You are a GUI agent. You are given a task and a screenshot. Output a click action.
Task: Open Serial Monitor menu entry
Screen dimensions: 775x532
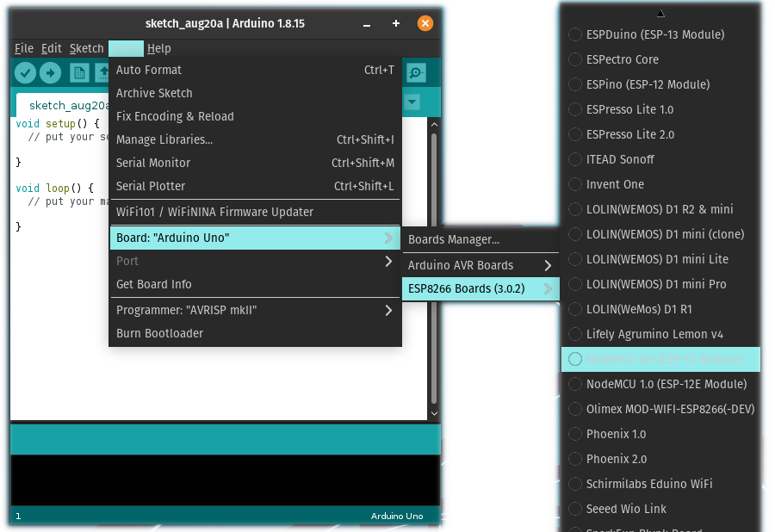pos(255,163)
